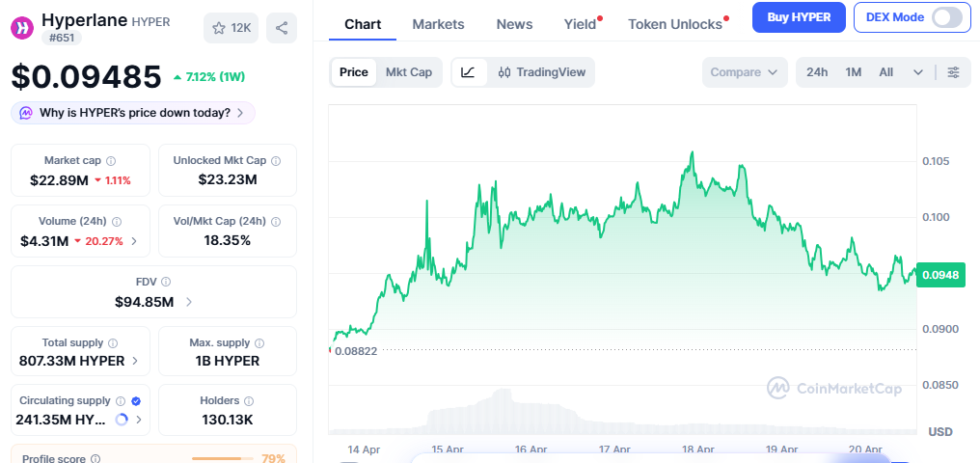Click Unlocked Mkt Cap value $23.23M
Viewport: 980px width, 463px height.
228,180
